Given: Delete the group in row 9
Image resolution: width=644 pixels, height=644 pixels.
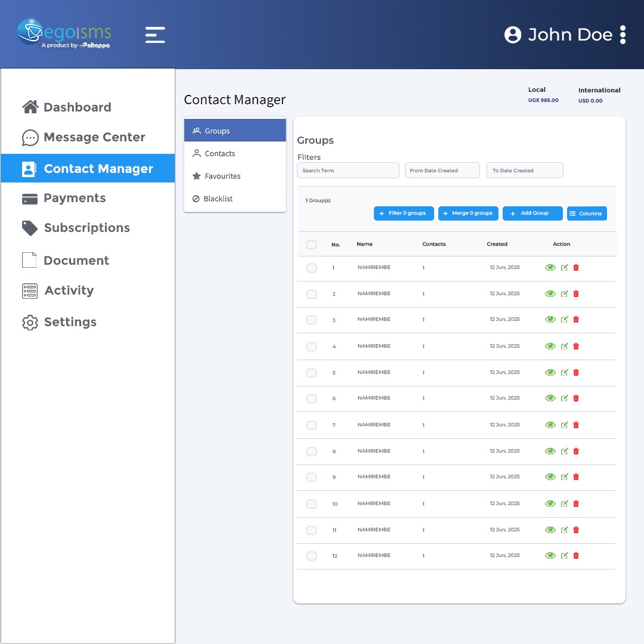Looking at the screenshot, I should click(576, 477).
